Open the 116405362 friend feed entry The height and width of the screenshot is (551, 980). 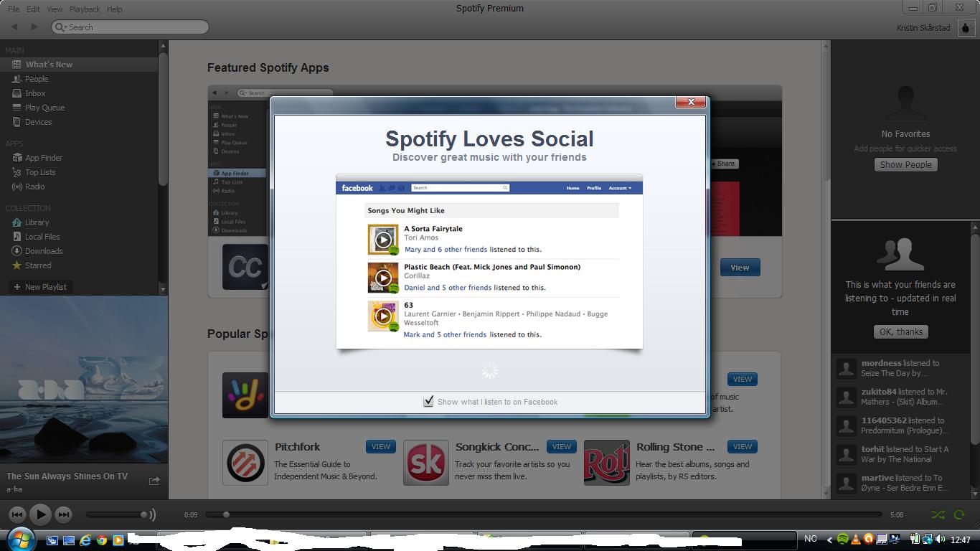(x=901, y=425)
